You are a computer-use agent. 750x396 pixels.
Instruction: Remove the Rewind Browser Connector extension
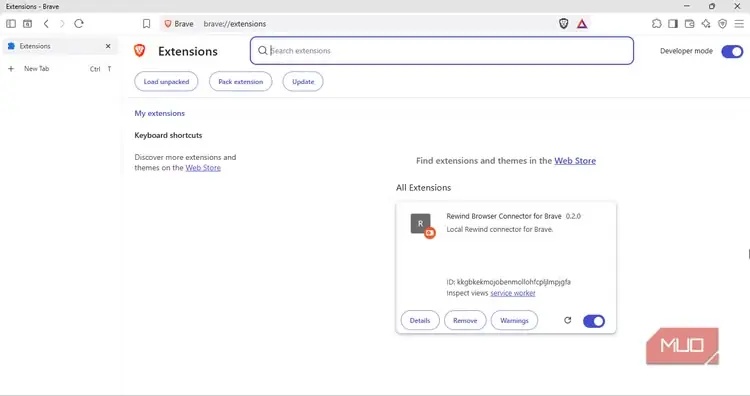tap(465, 320)
